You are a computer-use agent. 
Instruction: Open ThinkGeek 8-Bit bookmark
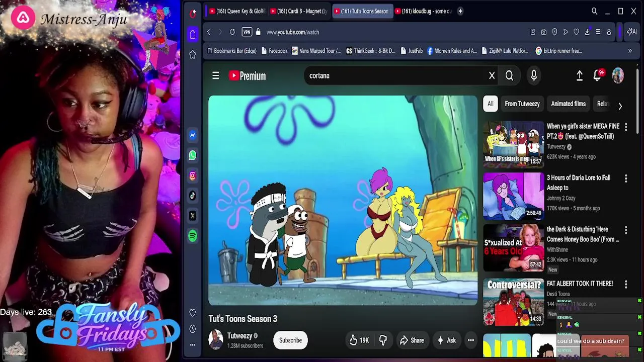point(371,51)
